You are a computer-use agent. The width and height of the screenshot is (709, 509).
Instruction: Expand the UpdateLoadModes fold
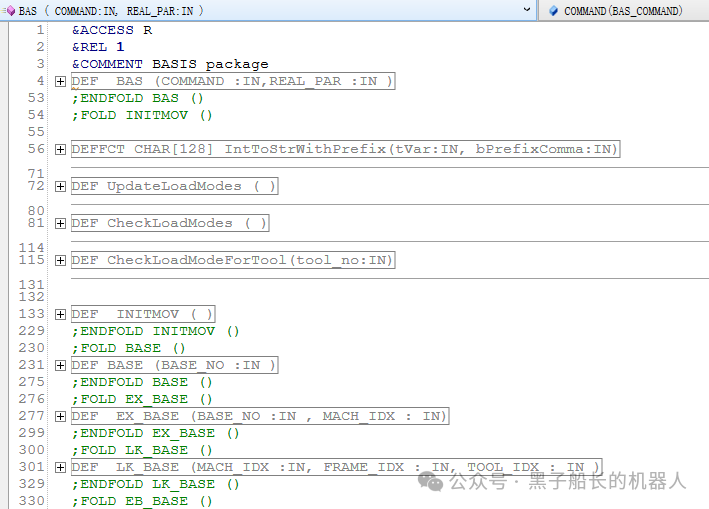tap(61, 186)
